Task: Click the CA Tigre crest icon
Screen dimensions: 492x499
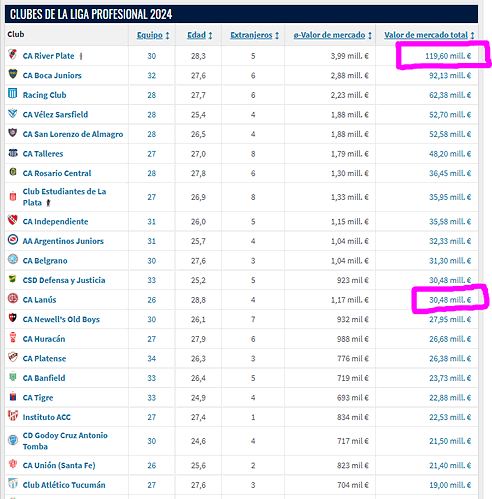Action: pyautogui.click(x=13, y=396)
